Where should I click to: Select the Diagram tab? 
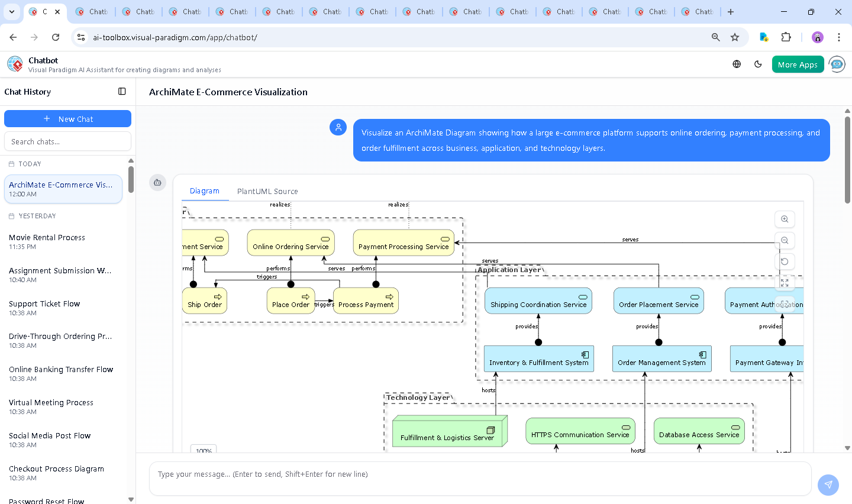click(204, 191)
